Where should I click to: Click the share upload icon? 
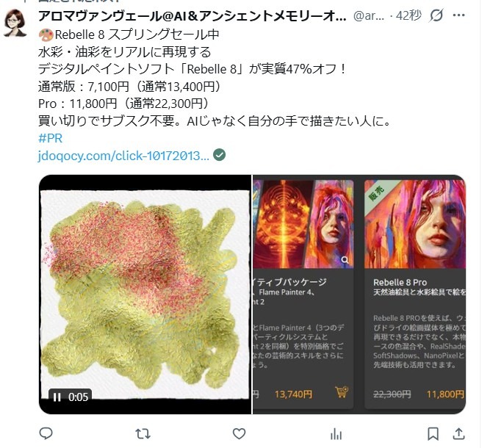coord(458,433)
